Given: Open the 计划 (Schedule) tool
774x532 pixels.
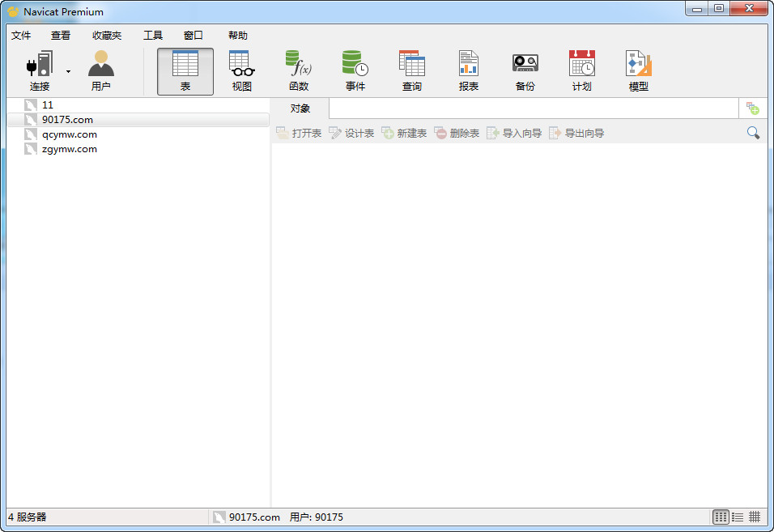Looking at the screenshot, I should [x=581, y=69].
